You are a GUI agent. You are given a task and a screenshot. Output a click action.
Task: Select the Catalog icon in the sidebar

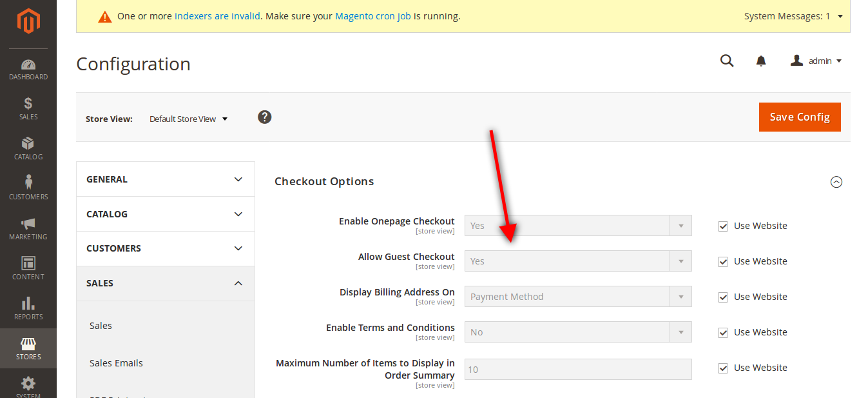(28, 146)
